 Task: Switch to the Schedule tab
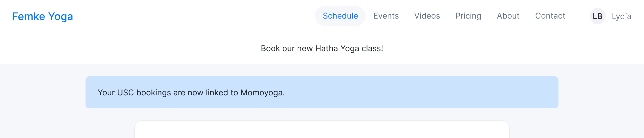(340, 16)
